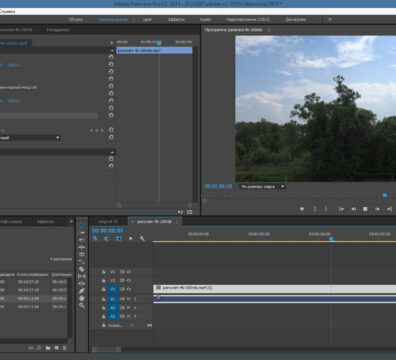Click the Stop button in the Program monitor
Viewport: 396px width, 360px height.
[x=365, y=209]
